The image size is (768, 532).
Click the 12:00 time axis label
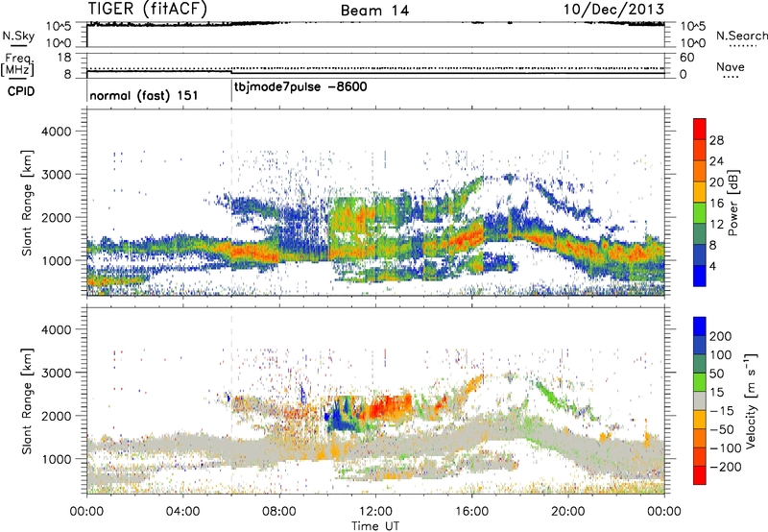point(375,511)
